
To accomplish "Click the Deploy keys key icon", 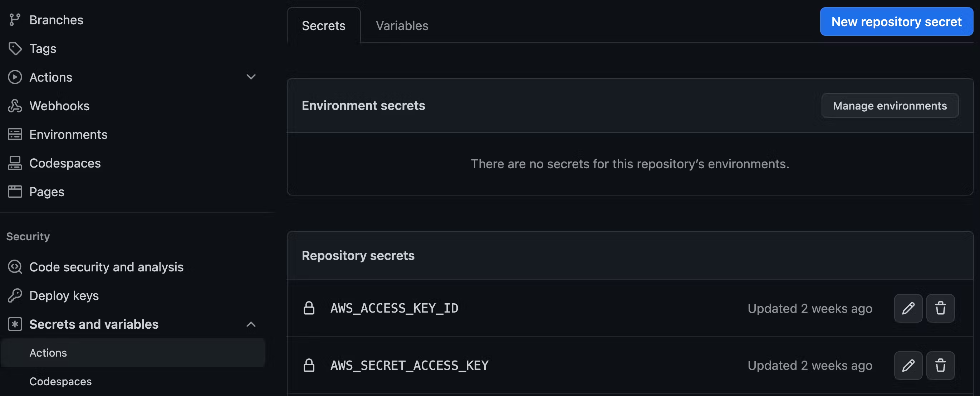I will [x=15, y=295].
